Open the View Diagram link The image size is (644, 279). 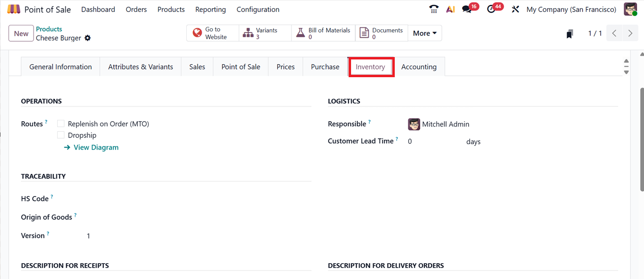pos(96,147)
